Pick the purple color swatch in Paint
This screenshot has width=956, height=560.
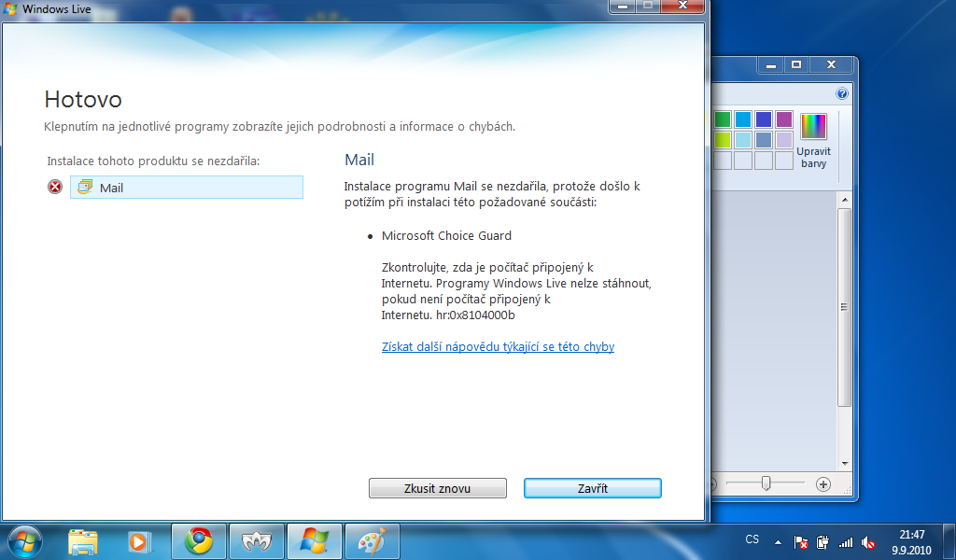(784, 119)
